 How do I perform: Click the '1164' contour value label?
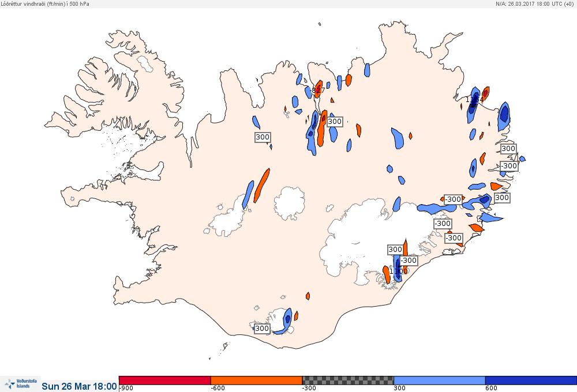(474, 99)
